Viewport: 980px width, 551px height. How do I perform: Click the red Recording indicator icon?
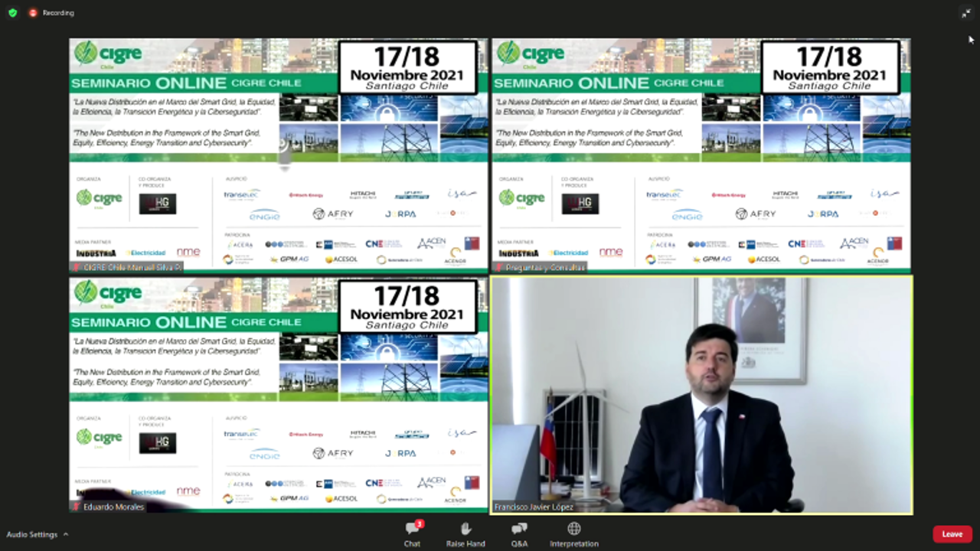[x=33, y=12]
